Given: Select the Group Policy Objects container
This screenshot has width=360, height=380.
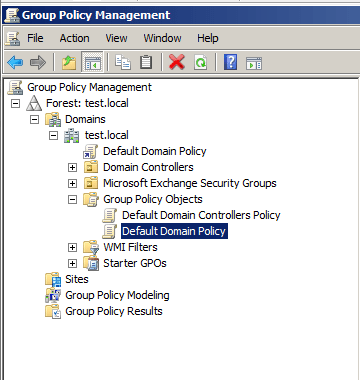Looking at the screenshot, I should (153, 199).
